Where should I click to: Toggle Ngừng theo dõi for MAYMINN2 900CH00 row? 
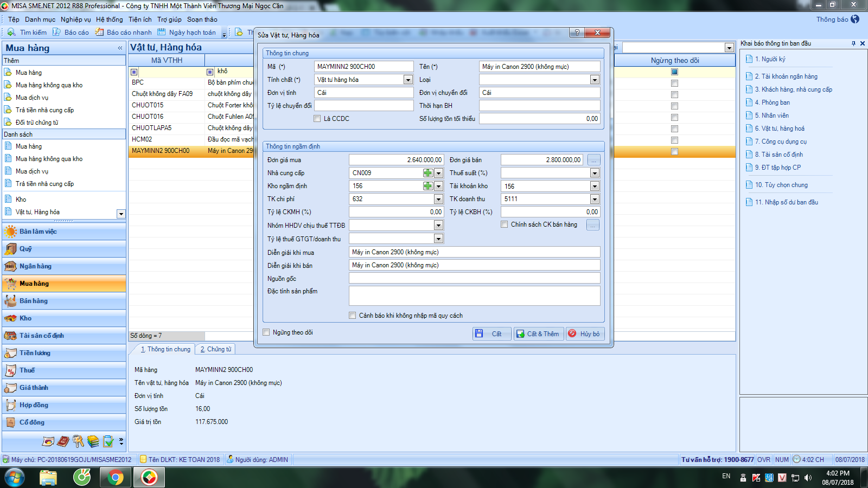[x=674, y=152]
